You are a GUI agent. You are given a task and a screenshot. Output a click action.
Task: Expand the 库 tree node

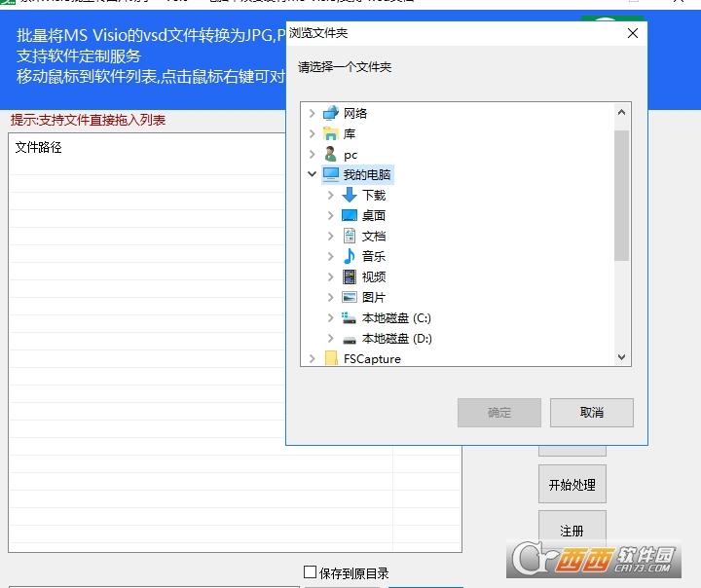click(x=313, y=133)
